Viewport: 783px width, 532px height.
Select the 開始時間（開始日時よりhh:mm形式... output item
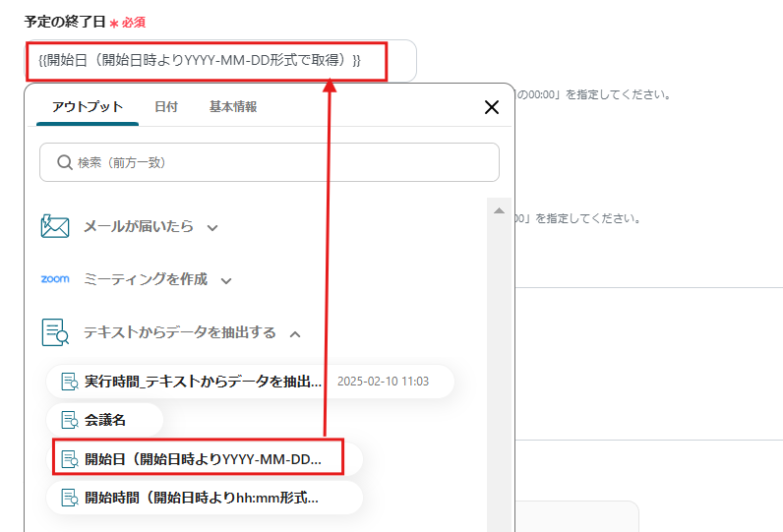pos(205,498)
